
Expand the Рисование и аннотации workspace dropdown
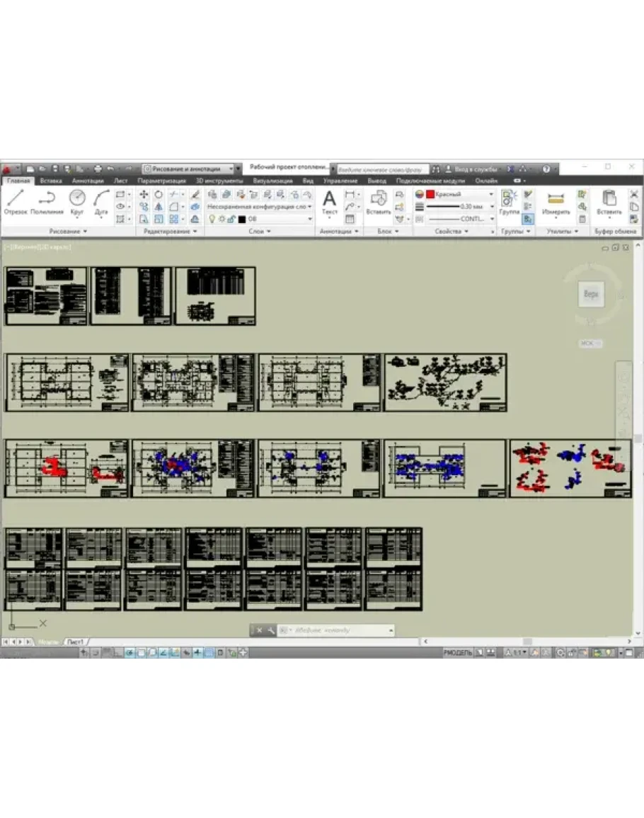(238, 169)
